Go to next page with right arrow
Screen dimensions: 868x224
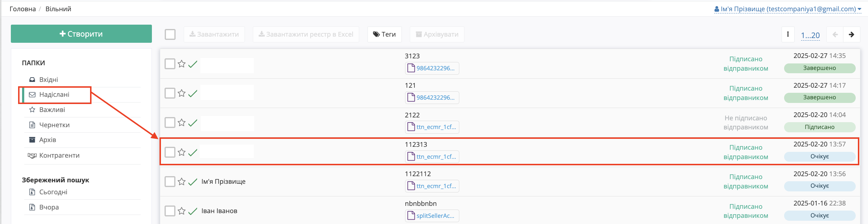[851, 34]
